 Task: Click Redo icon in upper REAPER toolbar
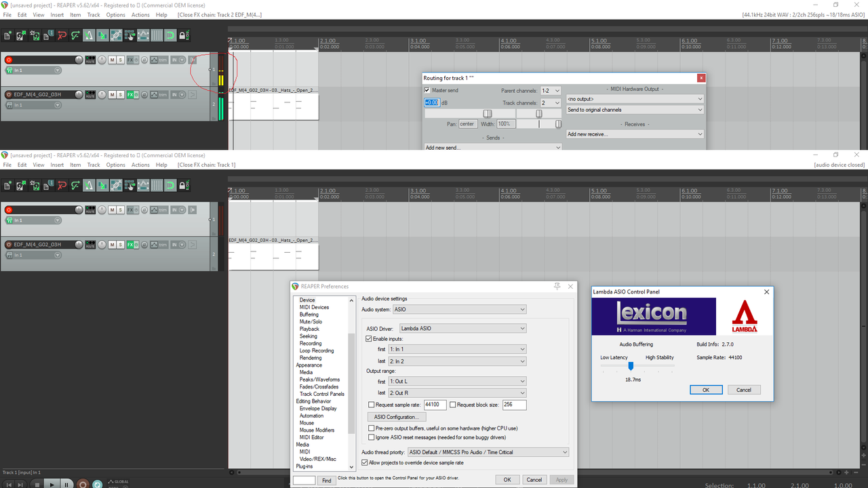[75, 35]
